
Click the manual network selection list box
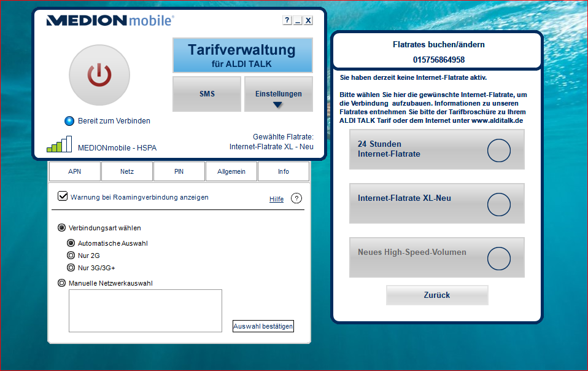click(145, 311)
